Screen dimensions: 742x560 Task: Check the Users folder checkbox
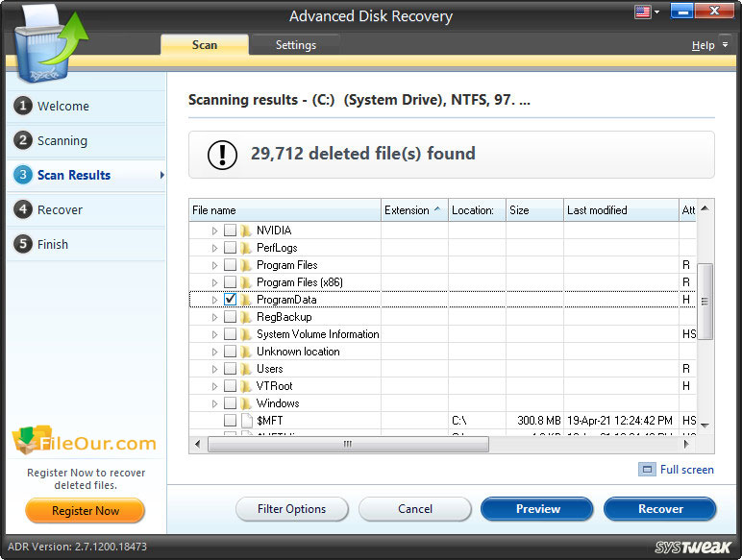(230, 369)
